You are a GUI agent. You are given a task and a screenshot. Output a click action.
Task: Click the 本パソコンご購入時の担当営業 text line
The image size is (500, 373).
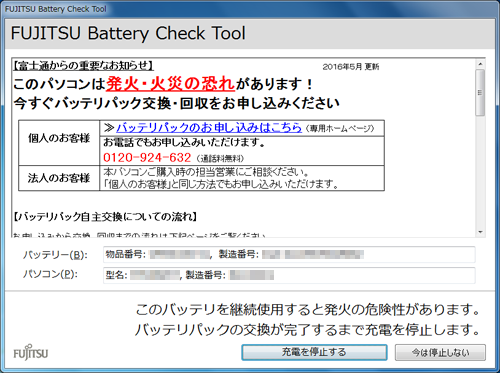pyautogui.click(x=206, y=172)
